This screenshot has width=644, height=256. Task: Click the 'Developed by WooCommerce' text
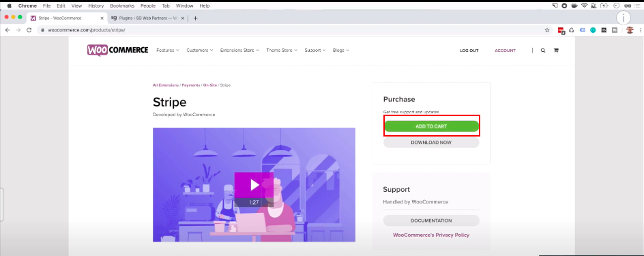(x=184, y=115)
